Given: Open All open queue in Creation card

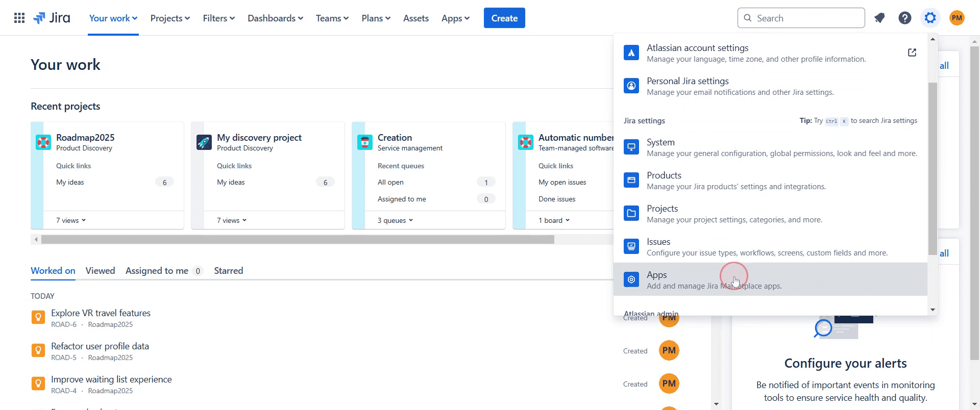Looking at the screenshot, I should pos(390,182).
